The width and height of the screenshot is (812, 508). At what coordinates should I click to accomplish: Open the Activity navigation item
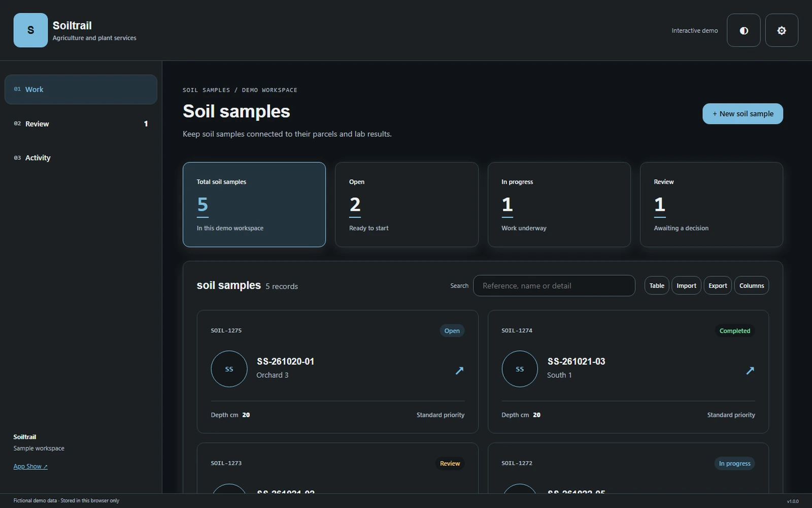pos(81,157)
